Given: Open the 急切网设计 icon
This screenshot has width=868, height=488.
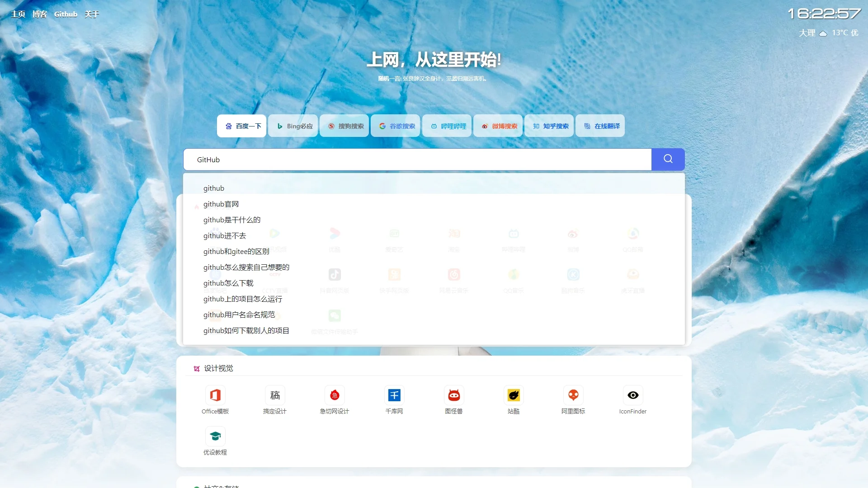Looking at the screenshot, I should click(335, 395).
